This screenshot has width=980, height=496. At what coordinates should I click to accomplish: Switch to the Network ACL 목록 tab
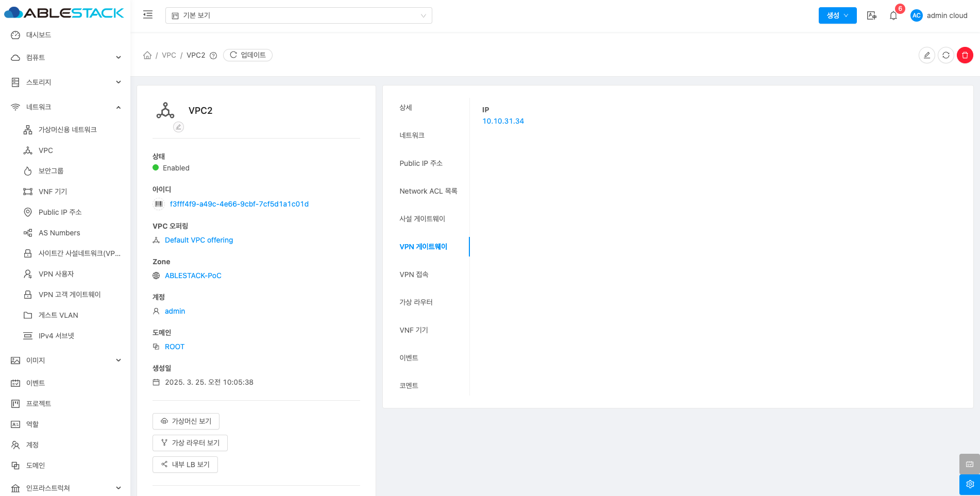click(x=428, y=191)
